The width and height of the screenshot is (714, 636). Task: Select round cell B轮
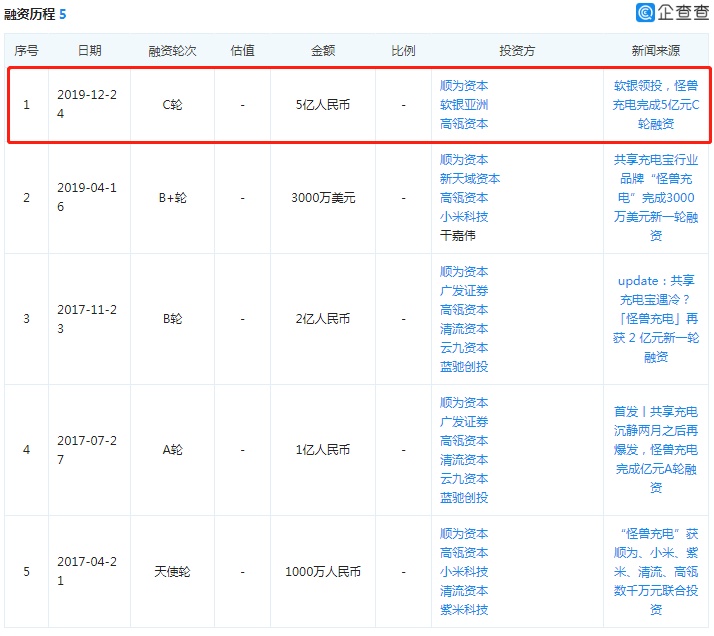point(172,319)
